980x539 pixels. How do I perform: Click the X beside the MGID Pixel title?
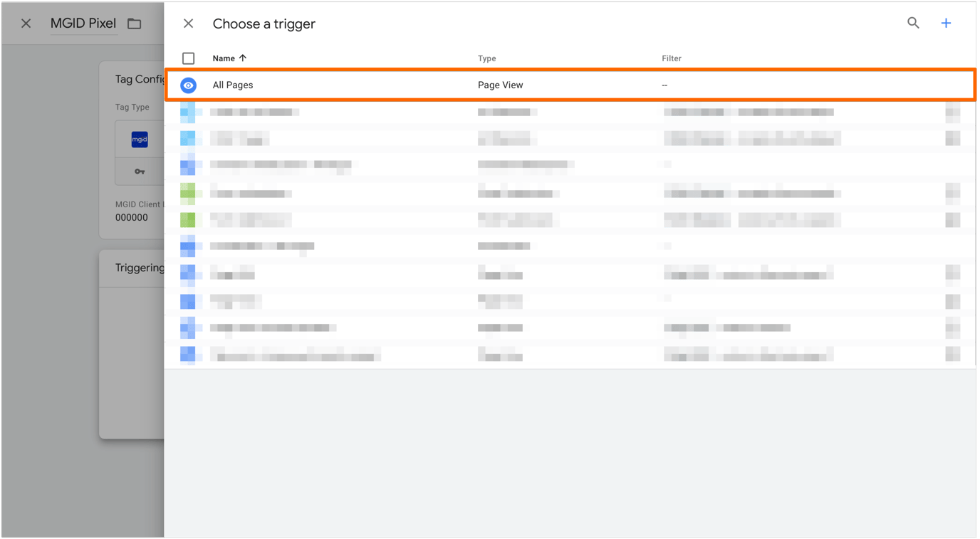click(26, 23)
